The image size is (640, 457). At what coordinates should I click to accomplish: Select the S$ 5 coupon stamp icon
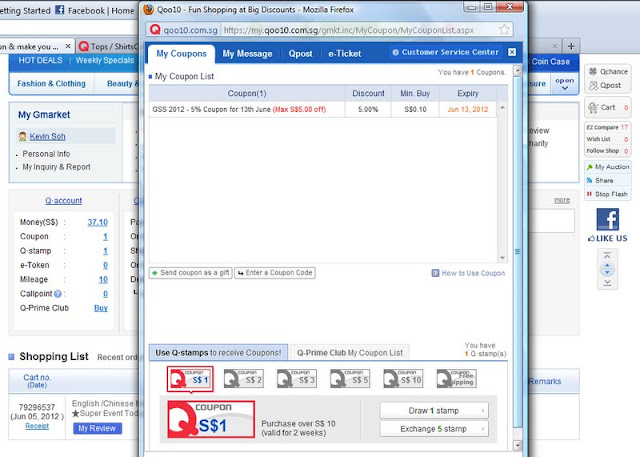coord(350,379)
